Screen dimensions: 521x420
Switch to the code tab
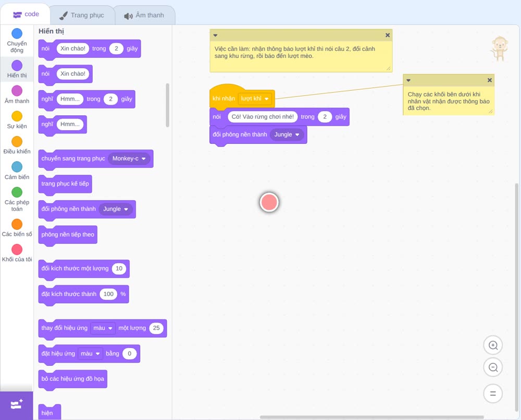[x=26, y=14]
